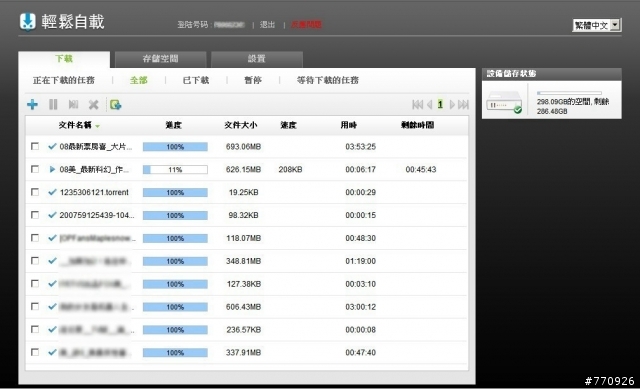Tick checkbox for 693.06MB file row

[35, 146]
